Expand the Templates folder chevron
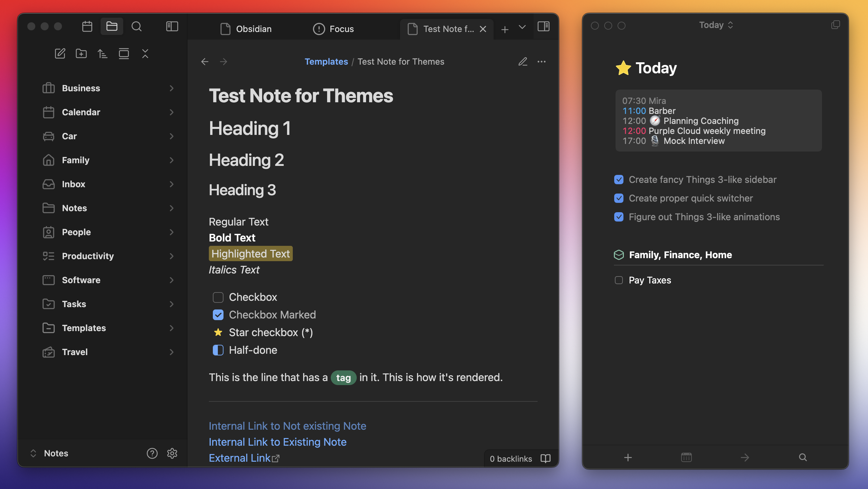The image size is (868, 489). click(171, 328)
